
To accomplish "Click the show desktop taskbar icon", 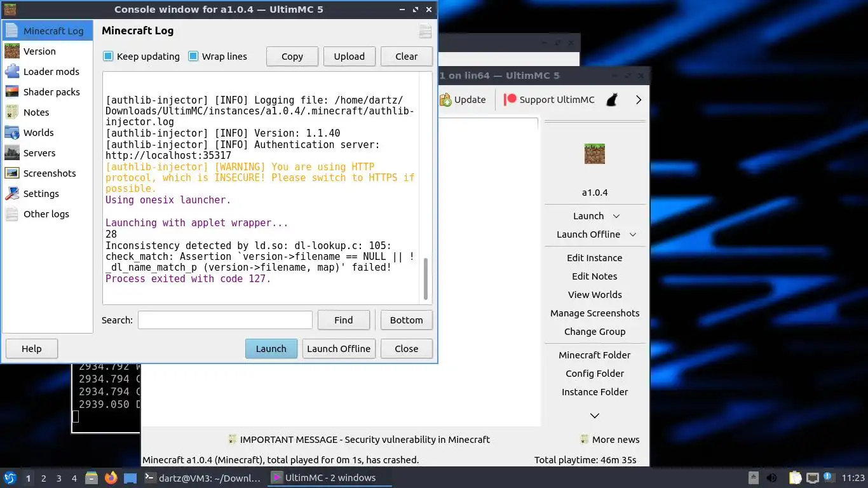I will click(x=130, y=478).
